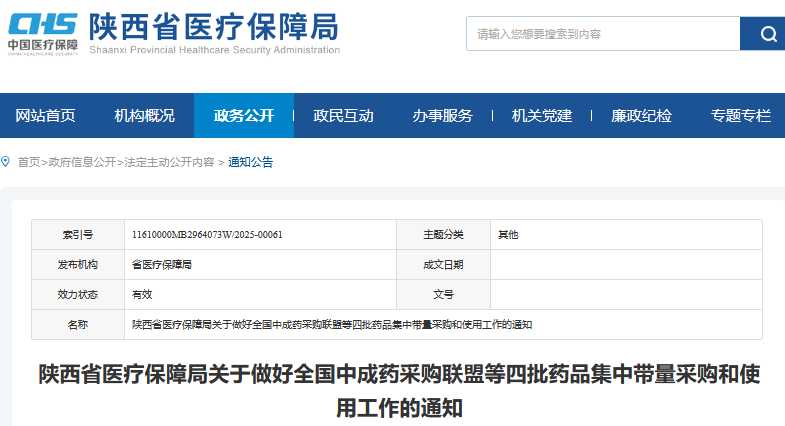Click the 主题分类 label cell

pyautogui.click(x=443, y=234)
